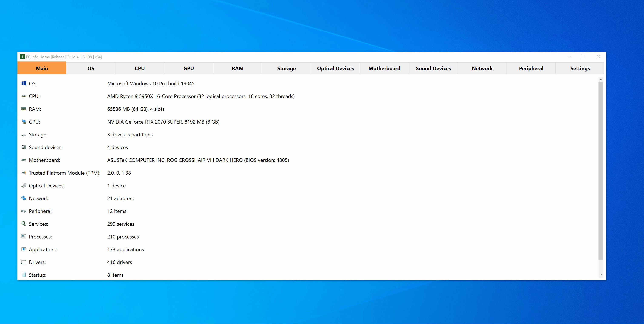This screenshot has height=324, width=644.
Task: Click '210 processes'
Action: click(x=123, y=237)
